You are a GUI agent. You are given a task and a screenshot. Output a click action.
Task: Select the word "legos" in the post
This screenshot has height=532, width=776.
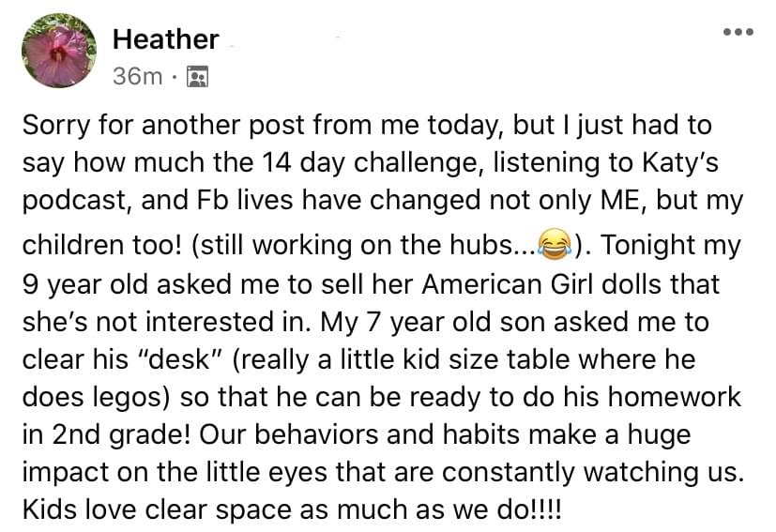pos(129,397)
